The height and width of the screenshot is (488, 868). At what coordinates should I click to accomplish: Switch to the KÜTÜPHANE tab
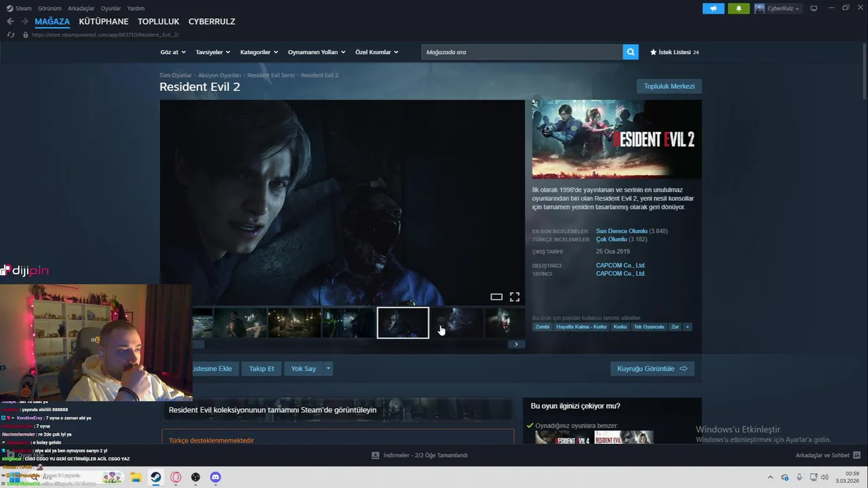tap(104, 22)
